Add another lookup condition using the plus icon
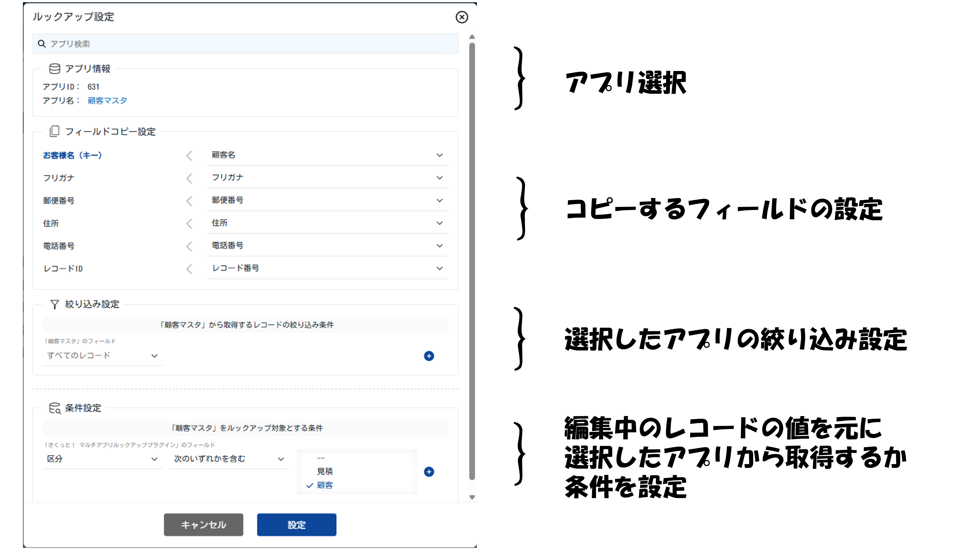The height and width of the screenshot is (551, 980). [429, 472]
